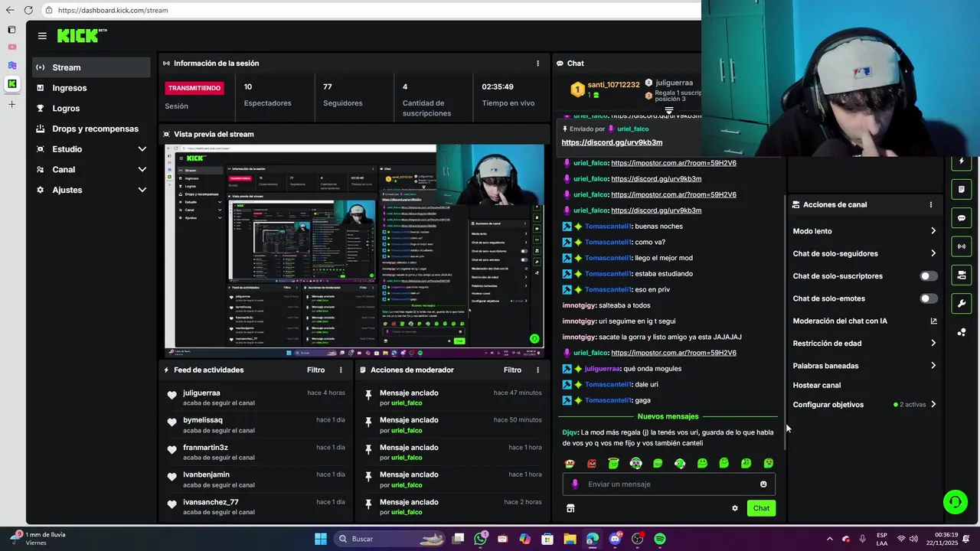Click the wrench sidebar widget icon

click(962, 303)
